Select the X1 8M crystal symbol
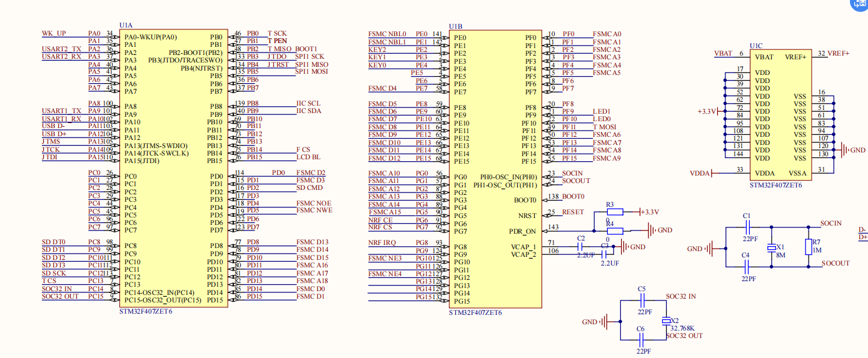The height and width of the screenshot is (358, 868). coord(772,248)
